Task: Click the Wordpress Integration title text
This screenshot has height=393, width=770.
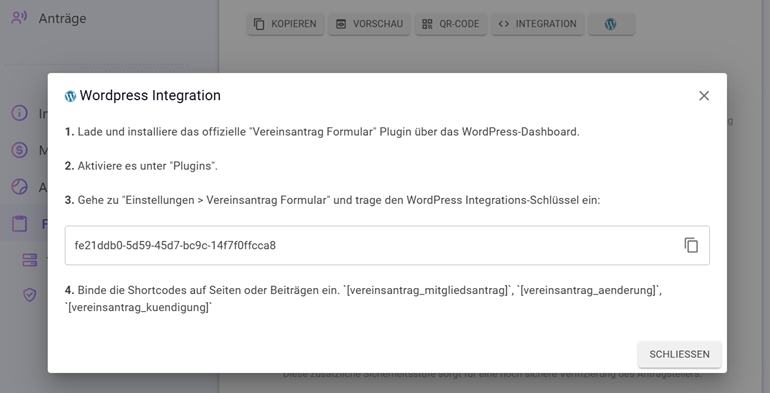Action: (x=150, y=95)
